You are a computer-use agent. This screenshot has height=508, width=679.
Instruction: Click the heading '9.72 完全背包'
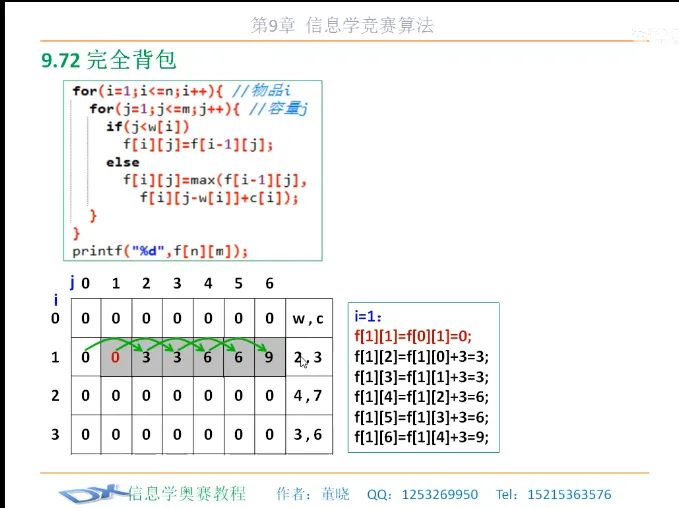pyautogui.click(x=108, y=61)
